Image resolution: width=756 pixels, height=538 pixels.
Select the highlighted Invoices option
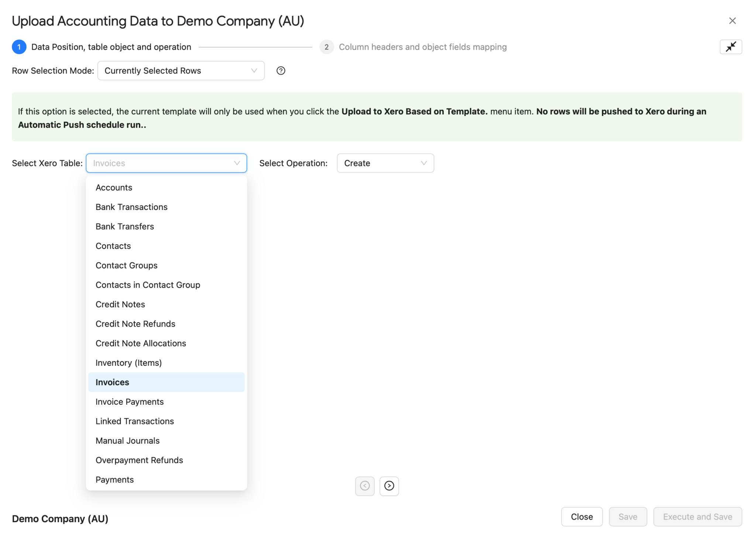[166, 382]
